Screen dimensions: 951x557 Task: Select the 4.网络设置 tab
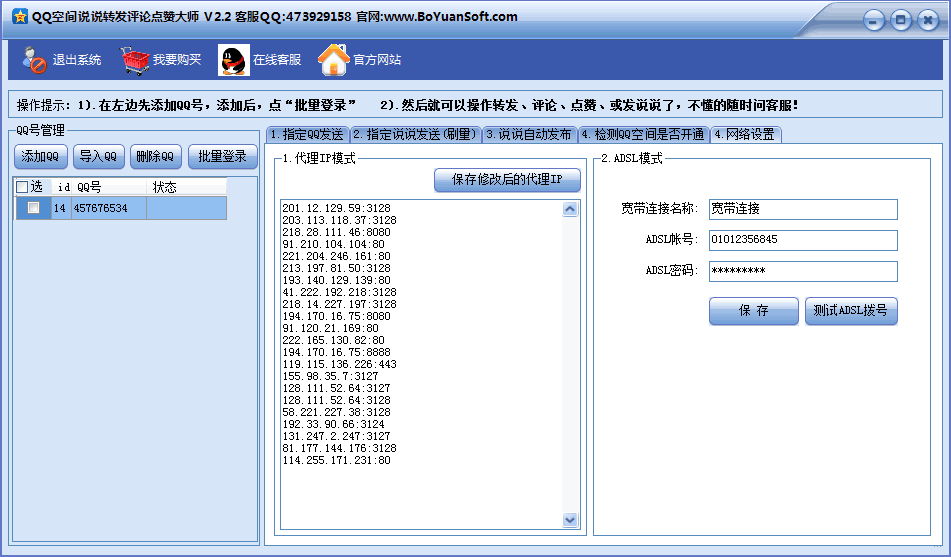click(745, 134)
